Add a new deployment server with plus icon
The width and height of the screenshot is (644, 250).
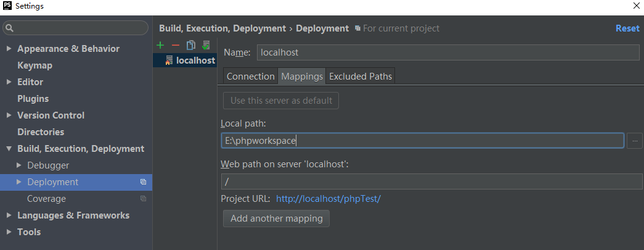[160, 45]
